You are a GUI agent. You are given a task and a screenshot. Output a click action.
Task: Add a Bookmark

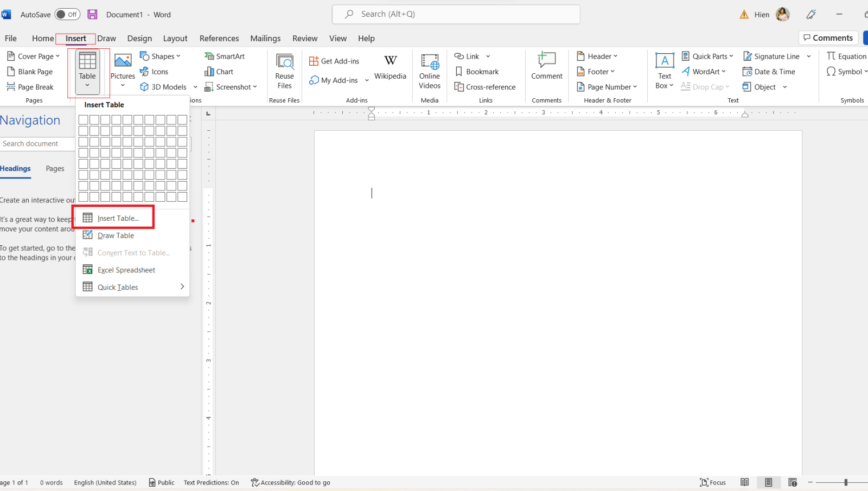[476, 72]
